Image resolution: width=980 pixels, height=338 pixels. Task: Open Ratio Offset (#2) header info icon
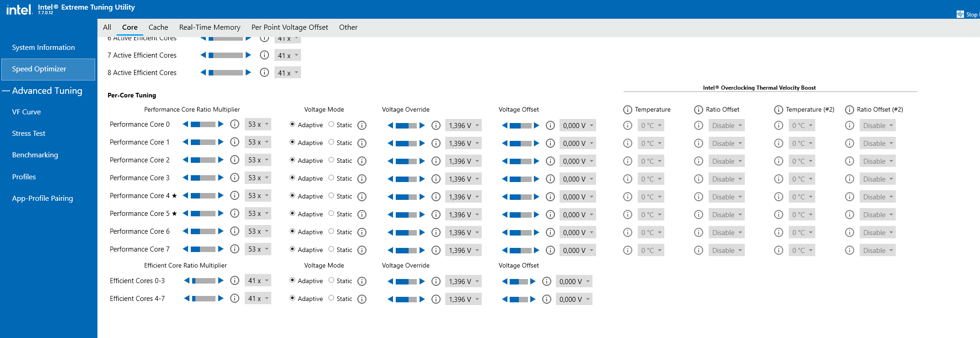(850, 110)
